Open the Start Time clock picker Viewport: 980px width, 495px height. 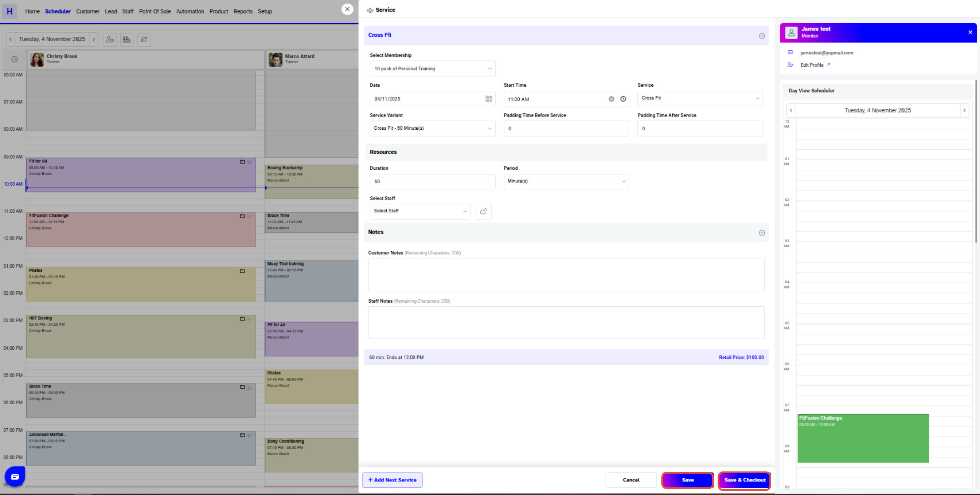pyautogui.click(x=623, y=99)
